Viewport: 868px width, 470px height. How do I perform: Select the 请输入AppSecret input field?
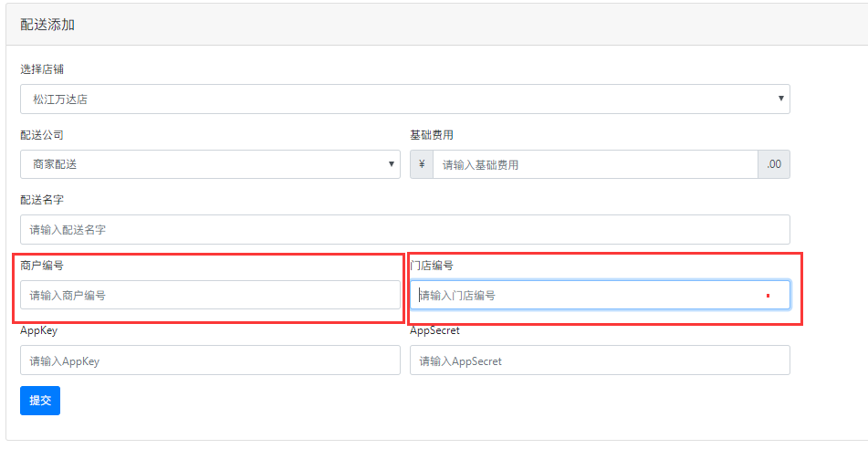(x=600, y=360)
